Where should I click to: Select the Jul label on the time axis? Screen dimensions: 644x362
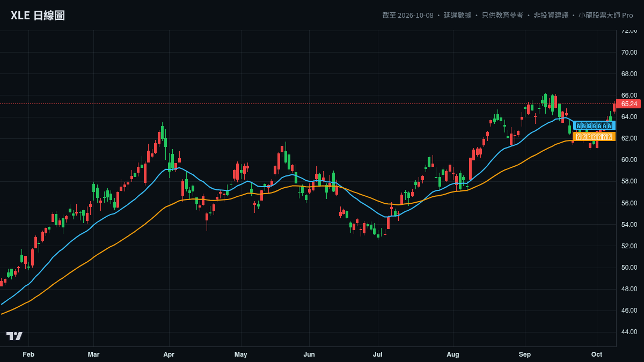[378, 354]
